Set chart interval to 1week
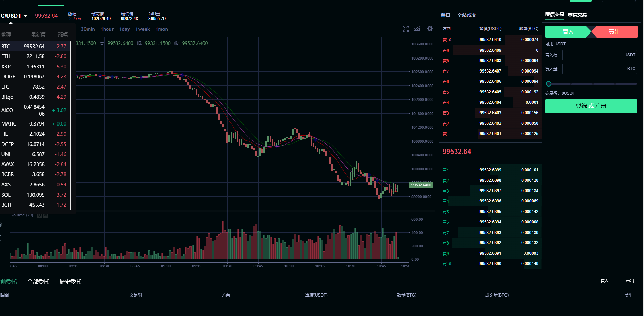Viewport: 644px width, 316px height. click(x=143, y=29)
